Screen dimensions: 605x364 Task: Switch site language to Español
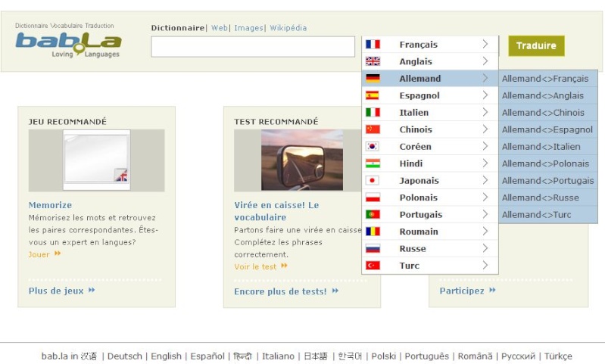coord(207,356)
